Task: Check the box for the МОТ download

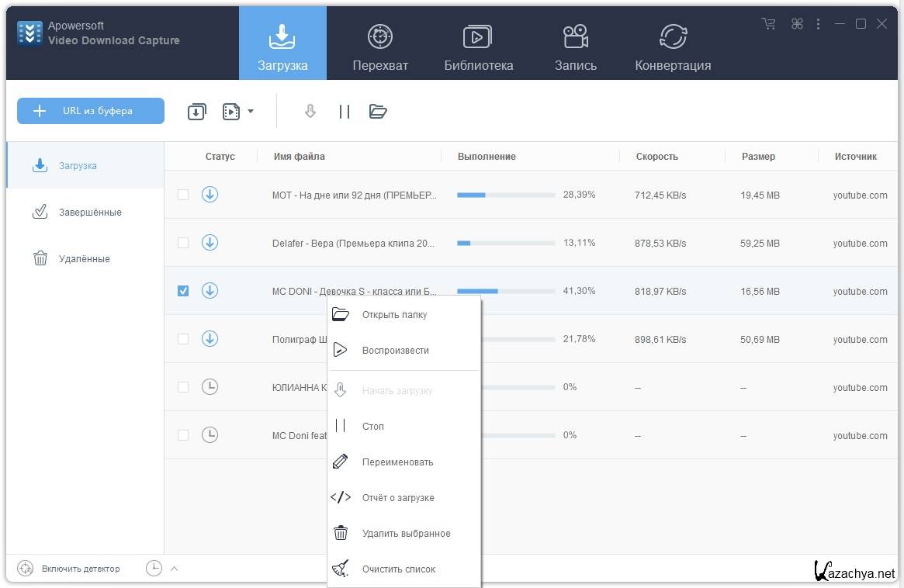Action: tap(183, 195)
